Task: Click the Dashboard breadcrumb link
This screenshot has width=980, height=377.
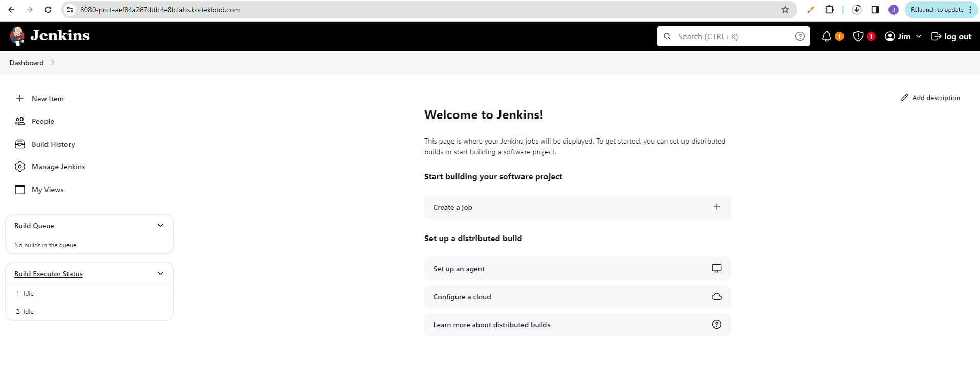Action: pyautogui.click(x=27, y=63)
